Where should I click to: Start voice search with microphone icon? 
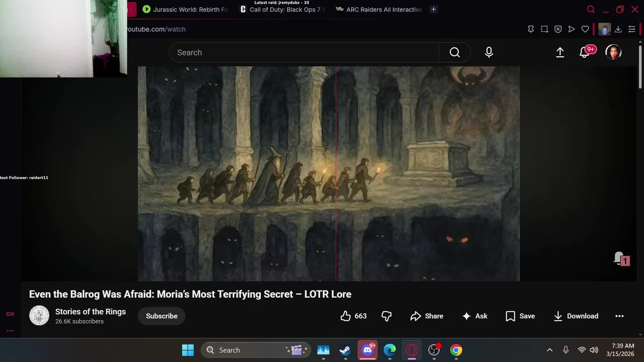pyautogui.click(x=489, y=52)
